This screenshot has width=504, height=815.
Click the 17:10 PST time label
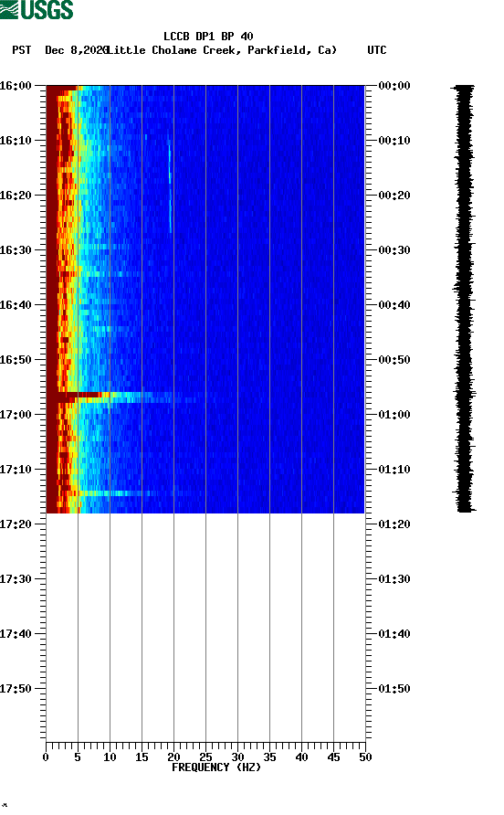16,470
